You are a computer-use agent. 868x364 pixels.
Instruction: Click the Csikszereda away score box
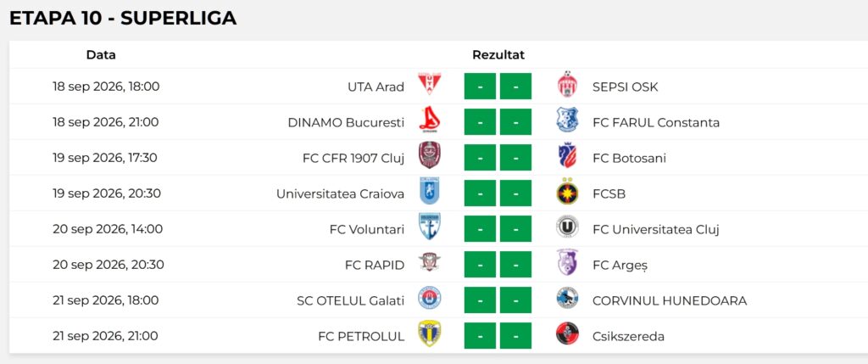click(x=516, y=336)
